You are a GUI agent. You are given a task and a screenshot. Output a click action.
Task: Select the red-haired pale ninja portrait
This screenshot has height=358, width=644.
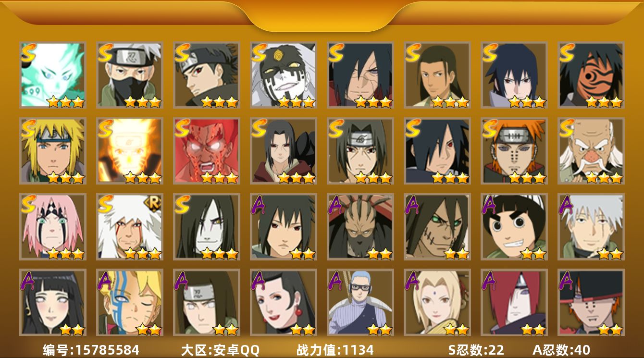[x=514, y=302]
